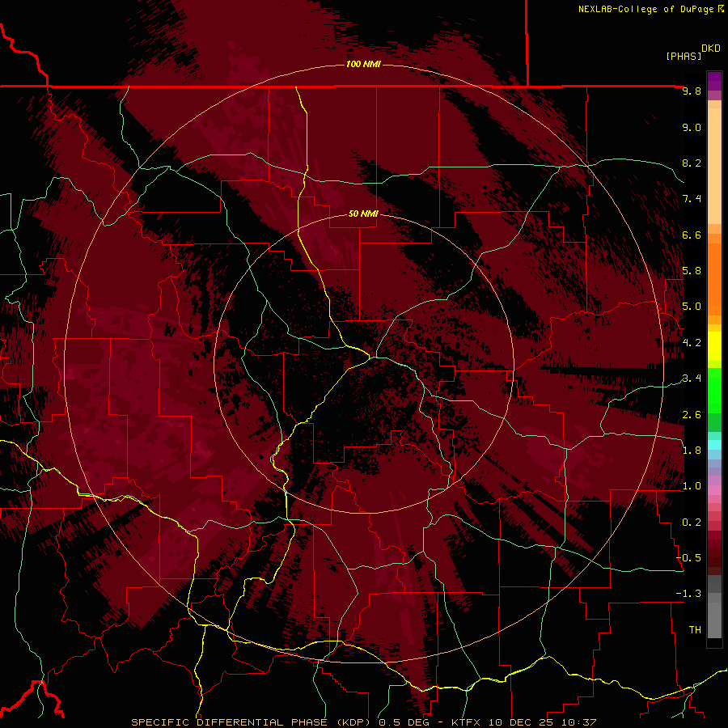The image size is (728, 728).
Task: Click the orange segment of the color bar
Action: (714, 278)
